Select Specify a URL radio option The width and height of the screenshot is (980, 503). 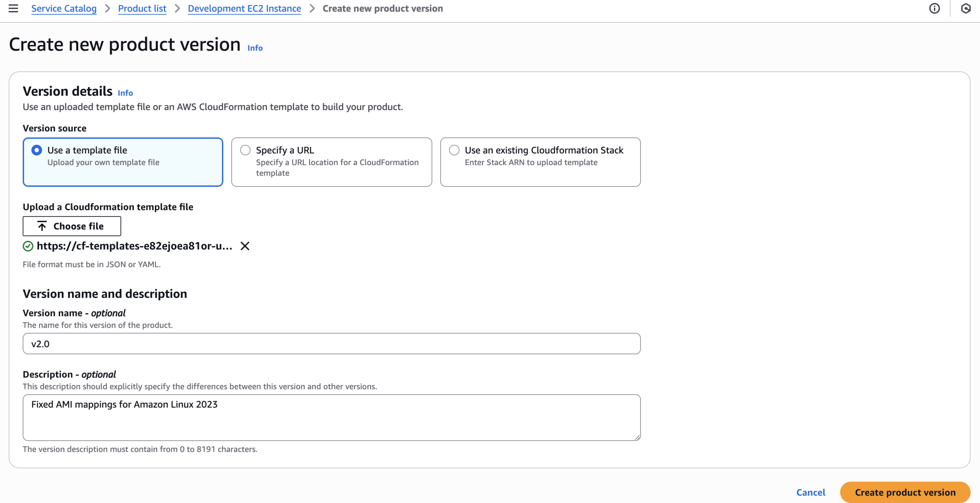(245, 150)
